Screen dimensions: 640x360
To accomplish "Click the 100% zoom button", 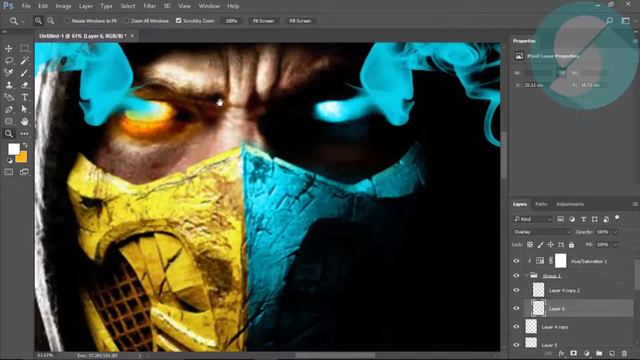I will (231, 21).
